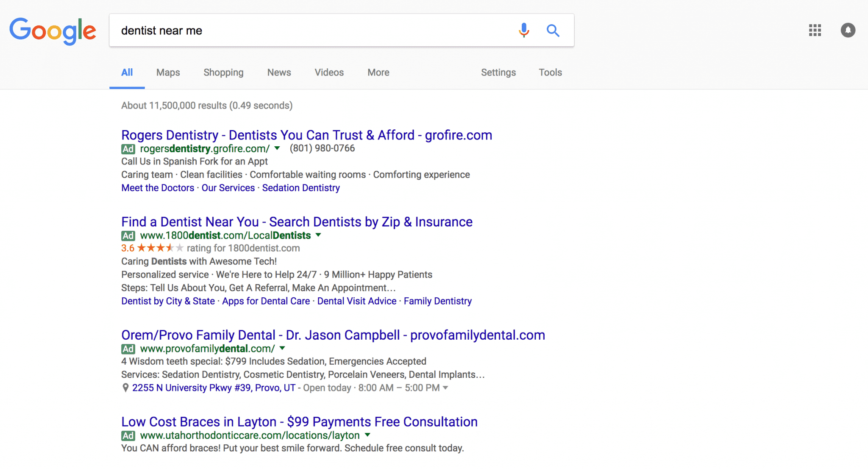
Task: Click the utahorthodonticcare.com/locations/layton green URL
Action: [x=250, y=435]
